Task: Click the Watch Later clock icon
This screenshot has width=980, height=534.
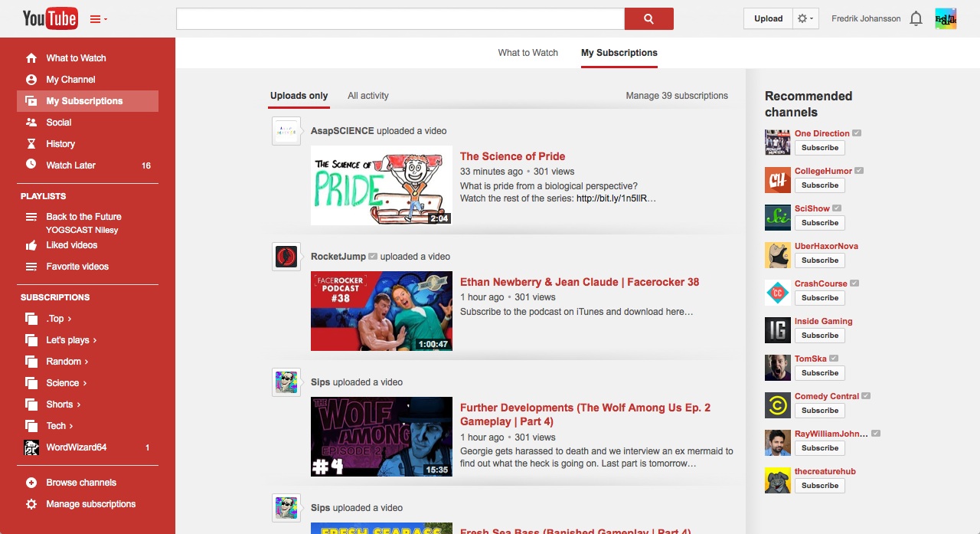Action: [31, 164]
